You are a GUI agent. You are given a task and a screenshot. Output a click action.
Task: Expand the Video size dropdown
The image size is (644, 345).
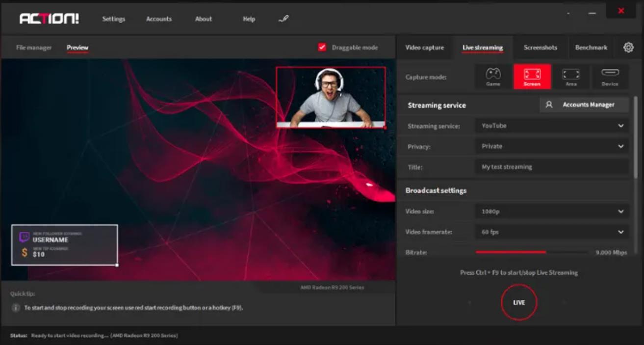click(552, 212)
